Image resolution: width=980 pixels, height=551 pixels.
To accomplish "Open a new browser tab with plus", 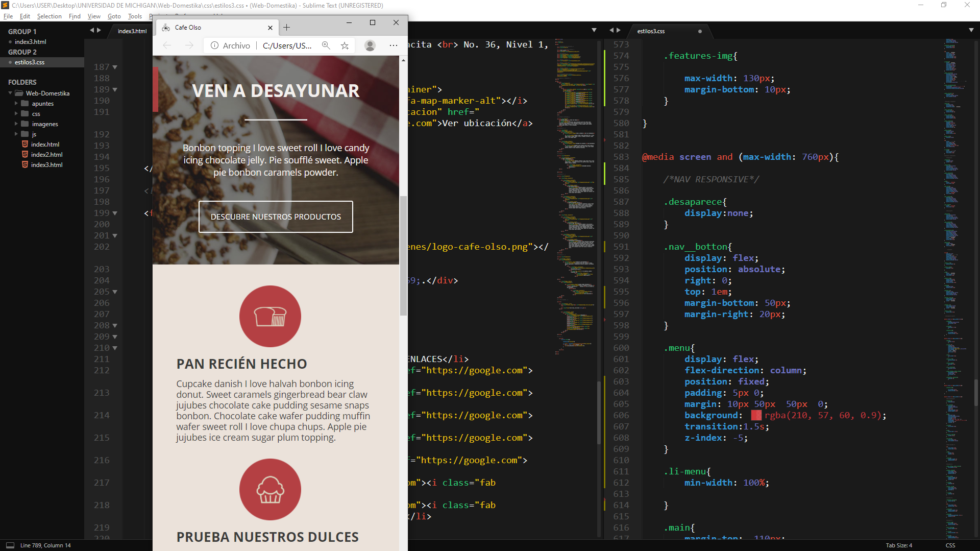I will [x=287, y=28].
